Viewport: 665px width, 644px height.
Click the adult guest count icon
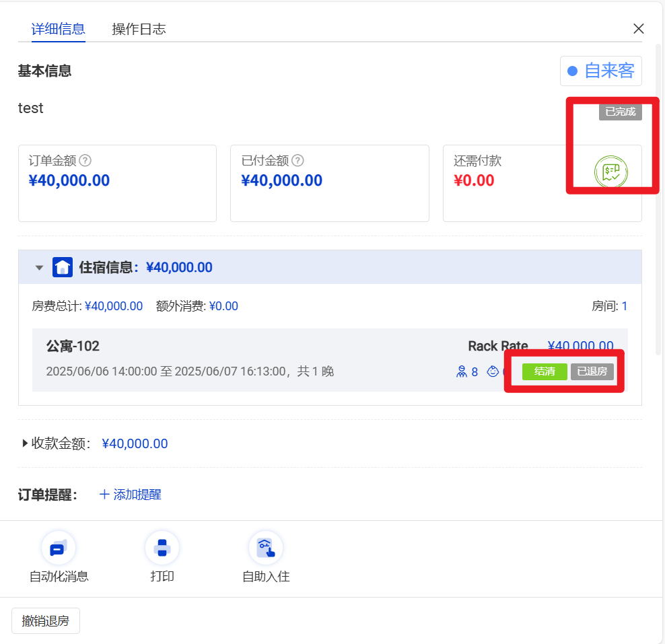(x=462, y=371)
